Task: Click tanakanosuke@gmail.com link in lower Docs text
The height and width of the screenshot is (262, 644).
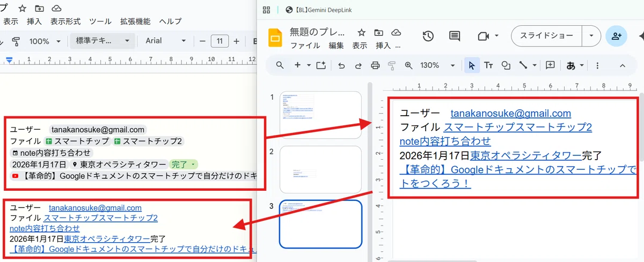Action: pos(95,208)
